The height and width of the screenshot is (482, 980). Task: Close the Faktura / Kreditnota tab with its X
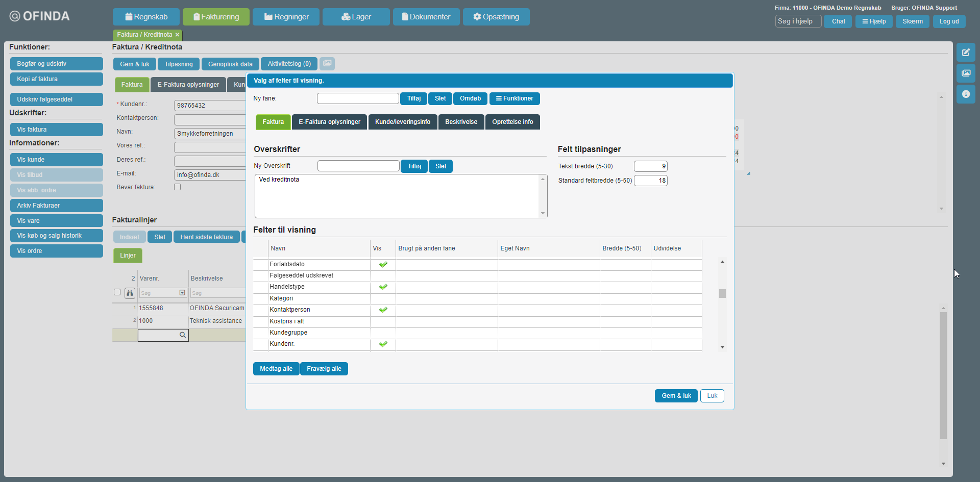tap(177, 35)
